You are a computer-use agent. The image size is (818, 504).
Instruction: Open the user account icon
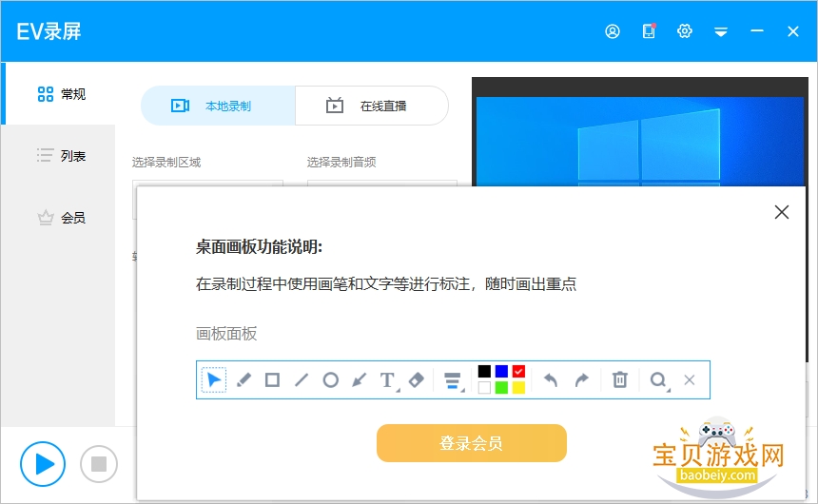(613, 31)
